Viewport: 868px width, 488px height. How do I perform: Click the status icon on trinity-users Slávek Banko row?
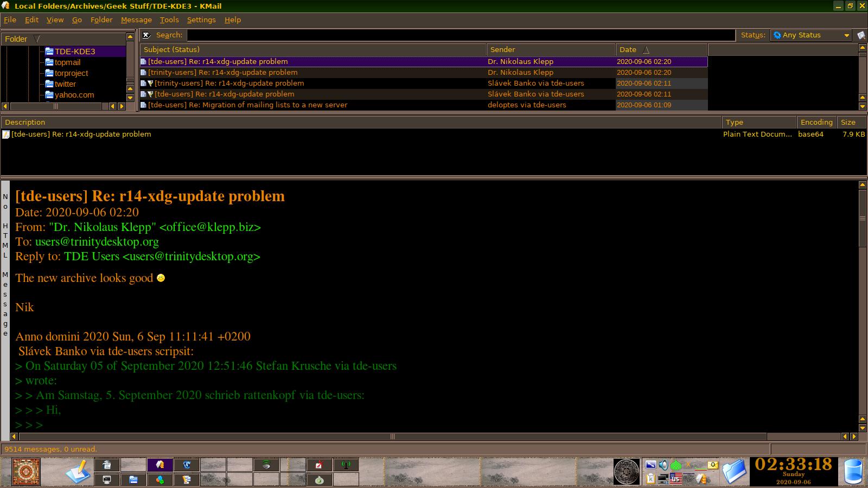pos(151,84)
